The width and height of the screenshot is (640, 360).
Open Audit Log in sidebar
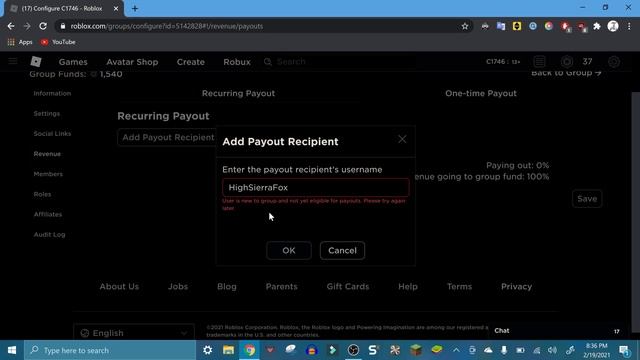click(x=49, y=235)
